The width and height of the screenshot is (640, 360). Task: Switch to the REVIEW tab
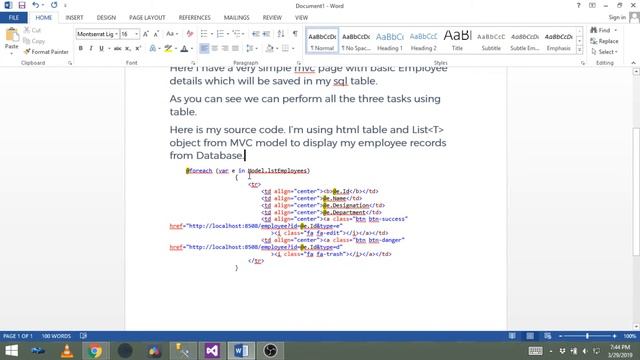click(x=272, y=18)
